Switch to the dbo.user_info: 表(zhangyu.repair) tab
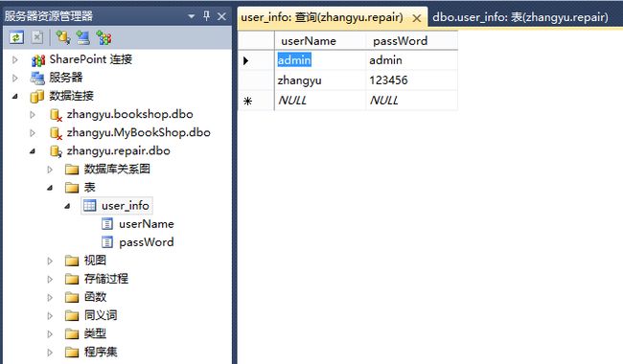The image size is (623, 364). [x=520, y=17]
